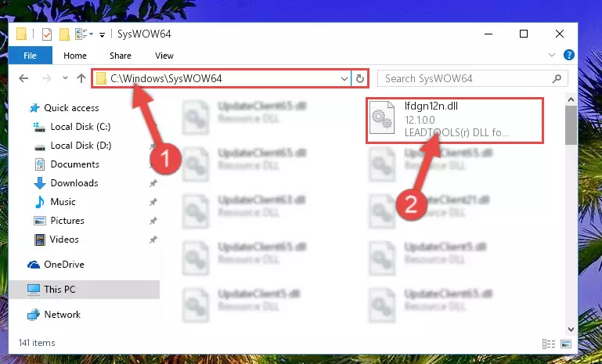This screenshot has width=602, height=364.
Task: Select Quick access in navigation pane
Action: coord(71,108)
